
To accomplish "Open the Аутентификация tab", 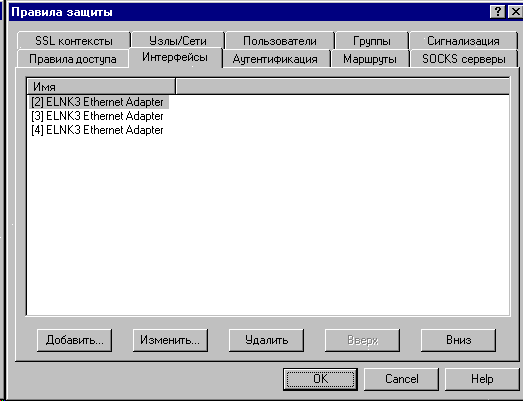I will 275,59.
